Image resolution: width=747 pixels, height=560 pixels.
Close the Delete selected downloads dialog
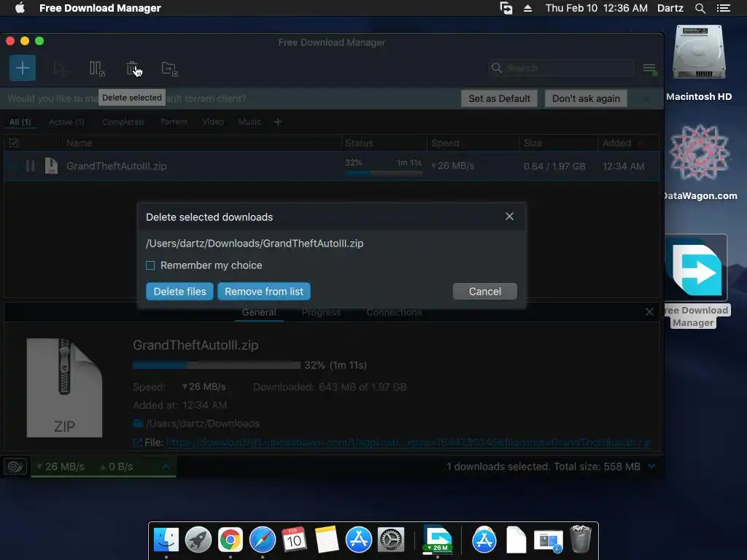[x=509, y=217]
